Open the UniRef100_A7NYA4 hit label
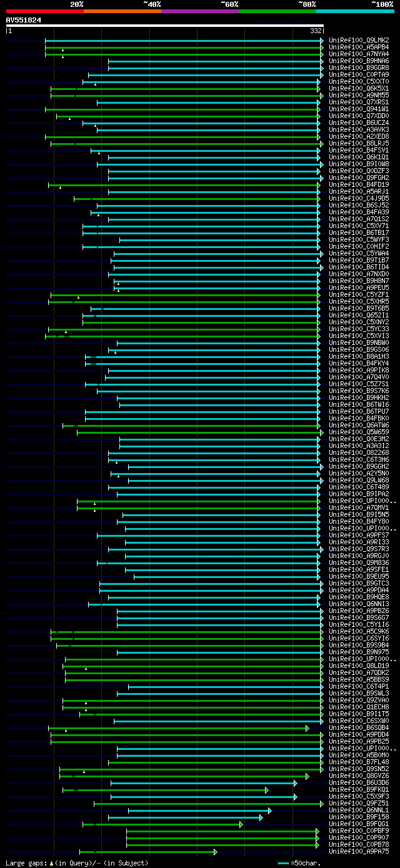Screen dimensions: 400x868 (359, 54)
